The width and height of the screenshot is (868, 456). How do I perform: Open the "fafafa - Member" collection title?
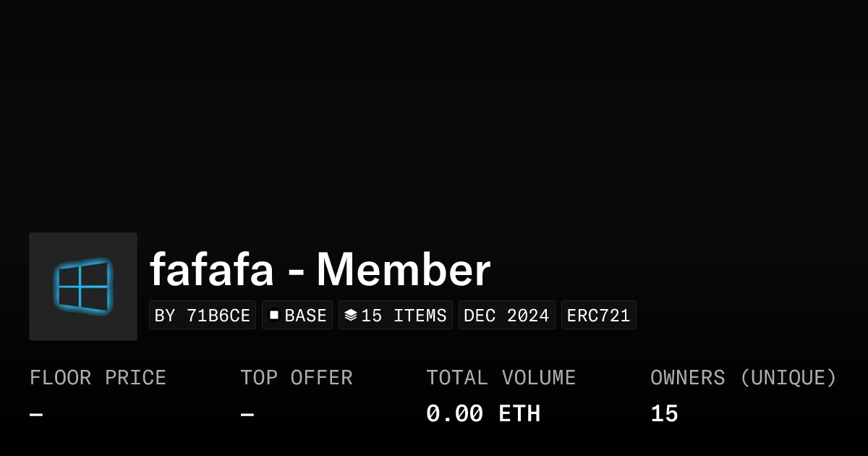click(x=320, y=271)
